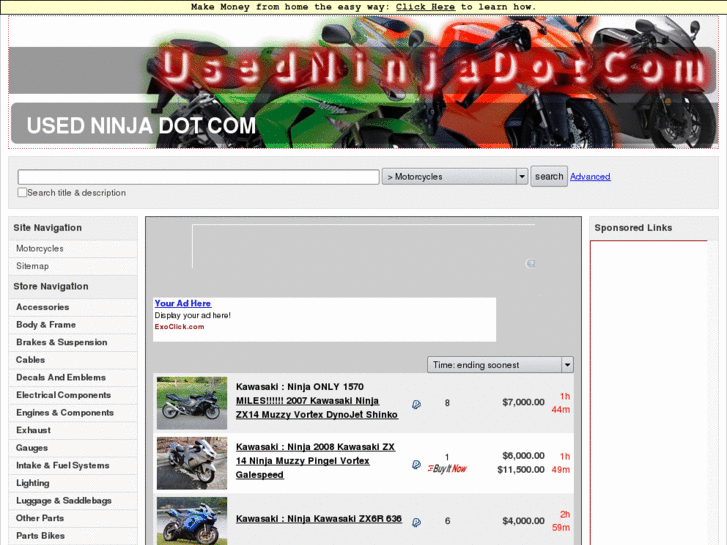727x545 pixels.
Task: Click the $4,000.00 price
Action: pos(523,521)
